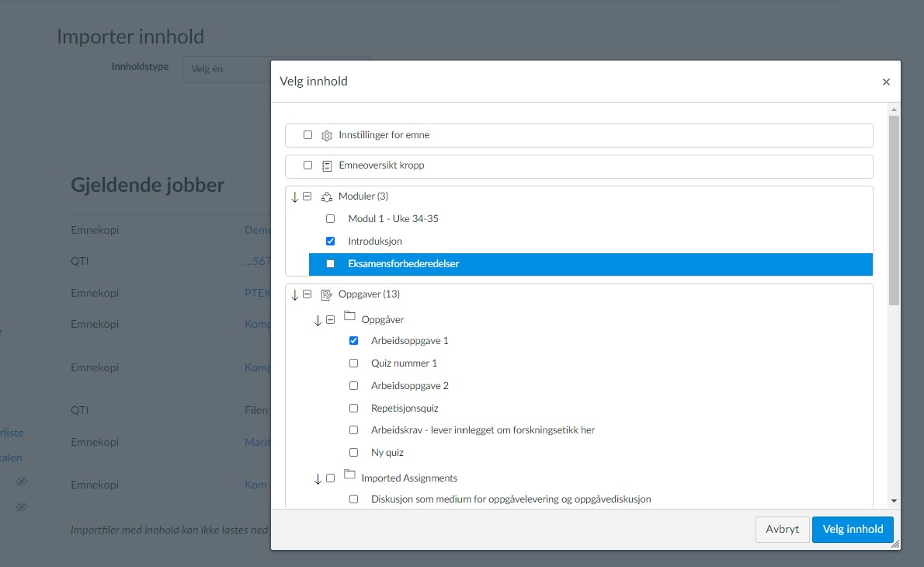This screenshot has width=924, height=567.
Task: Click the 'Velg innhold' dialog title
Action: (314, 82)
